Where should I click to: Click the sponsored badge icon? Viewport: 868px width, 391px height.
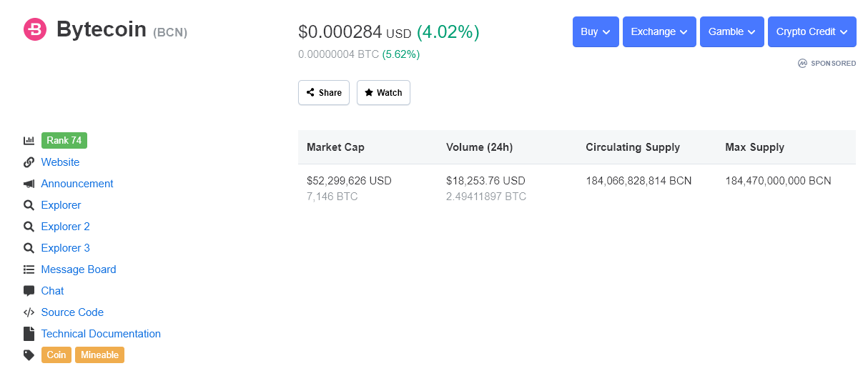point(802,64)
